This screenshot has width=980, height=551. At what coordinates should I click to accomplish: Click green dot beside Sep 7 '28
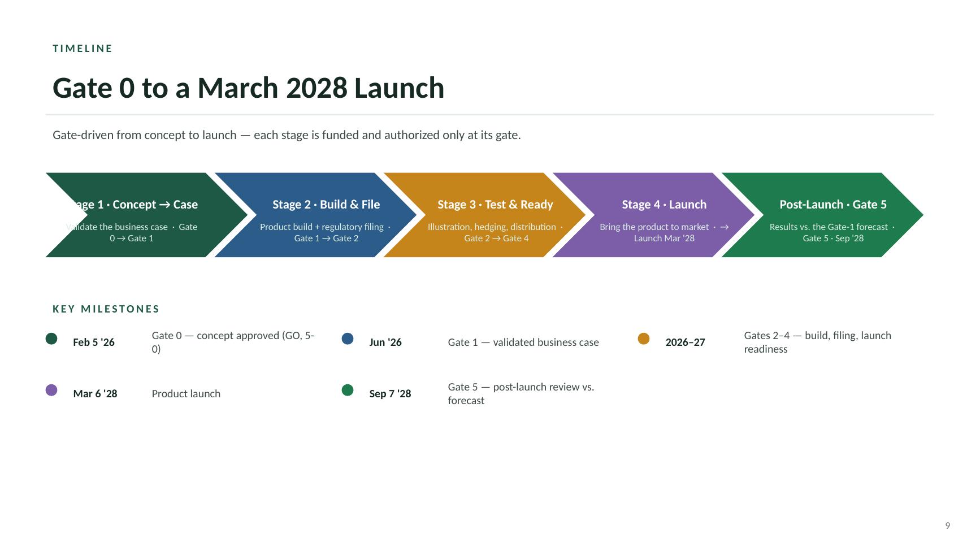pyautogui.click(x=348, y=390)
